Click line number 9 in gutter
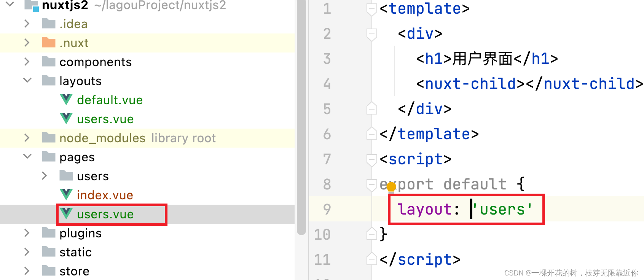This screenshot has width=644, height=280. coord(327,209)
